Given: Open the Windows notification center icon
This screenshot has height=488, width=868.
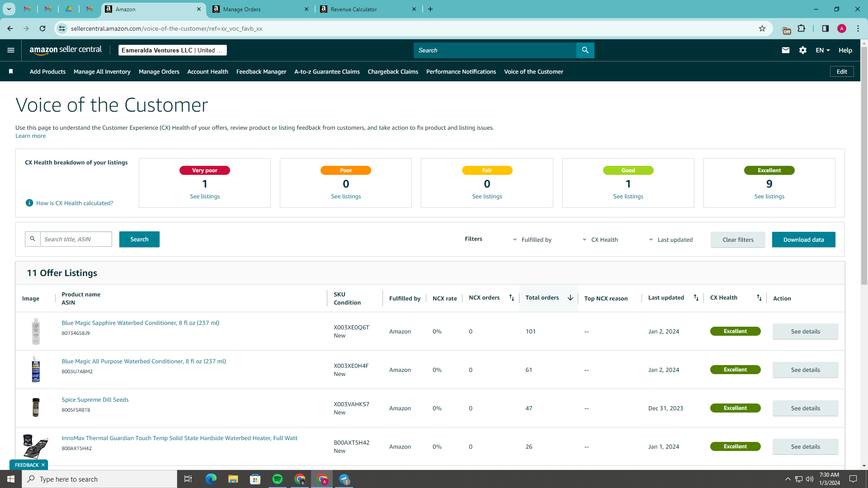Looking at the screenshot, I should click(853, 479).
